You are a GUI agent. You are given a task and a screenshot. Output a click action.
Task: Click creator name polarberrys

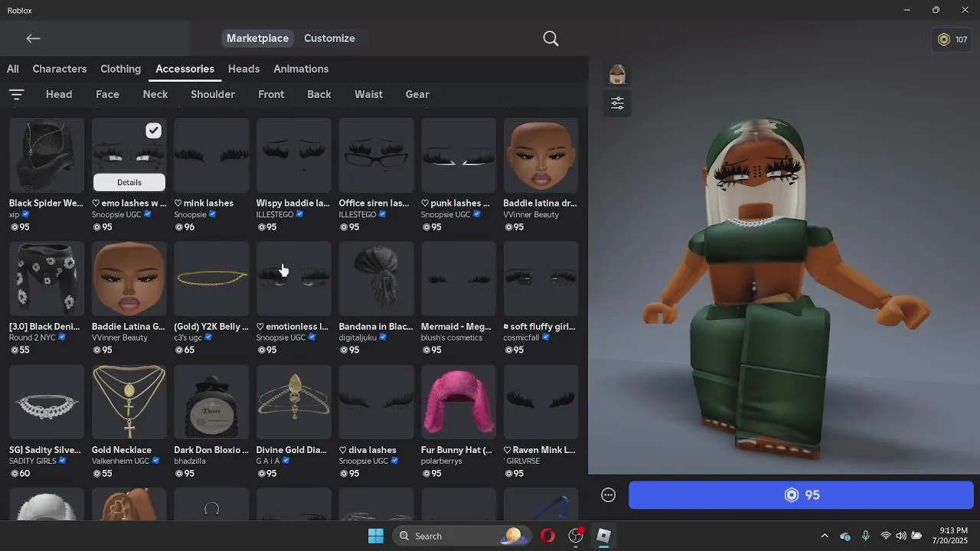coord(443,461)
